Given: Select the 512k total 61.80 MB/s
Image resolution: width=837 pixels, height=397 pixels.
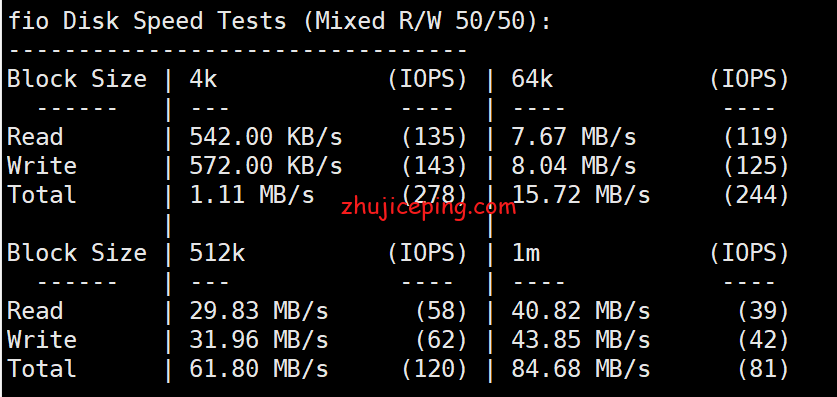Looking at the screenshot, I should point(259,369).
